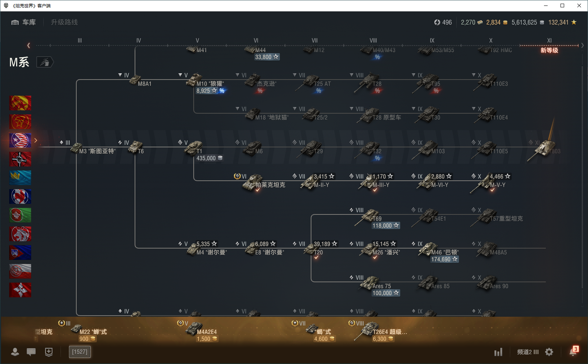
Task: Open the contacts list icon
Action: click(x=15, y=352)
